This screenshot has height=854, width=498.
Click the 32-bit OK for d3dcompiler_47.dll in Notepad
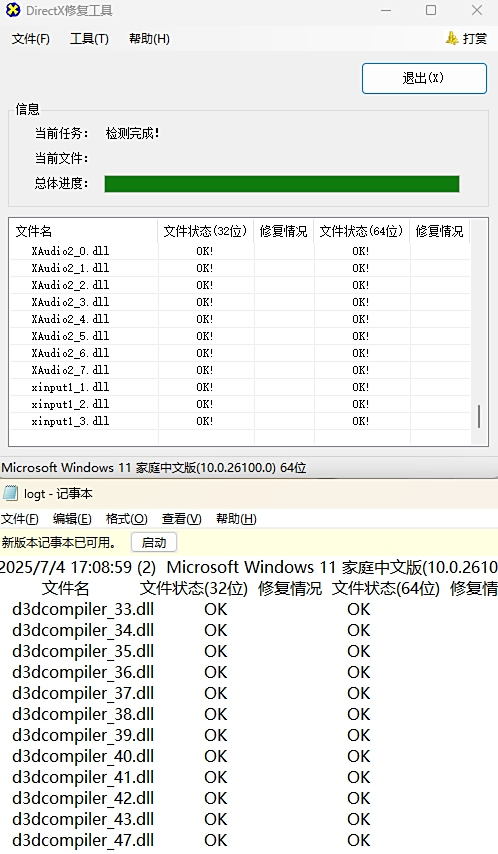[216, 840]
